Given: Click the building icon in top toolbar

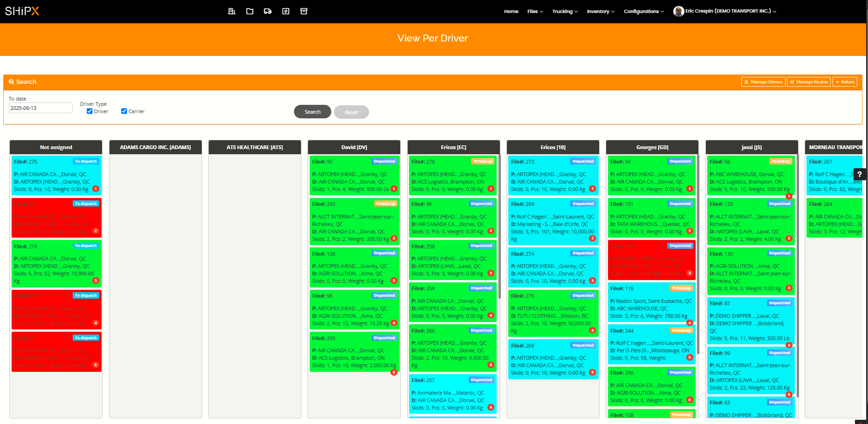Looking at the screenshot, I should tap(232, 11).
